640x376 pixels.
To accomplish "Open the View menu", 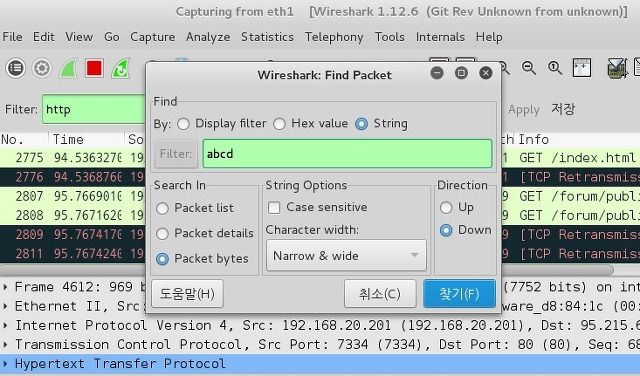I will (x=79, y=37).
